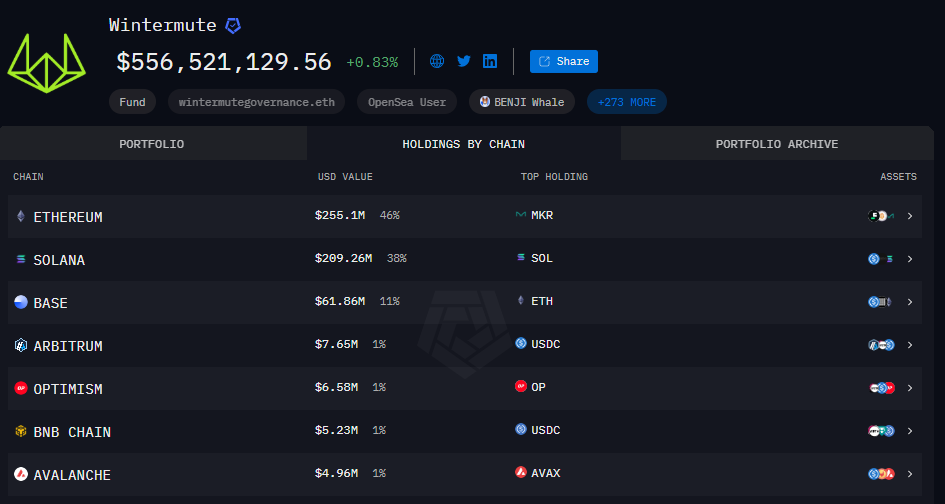This screenshot has width=945, height=504.
Task: Click the MKR token icon
Action: click(521, 215)
